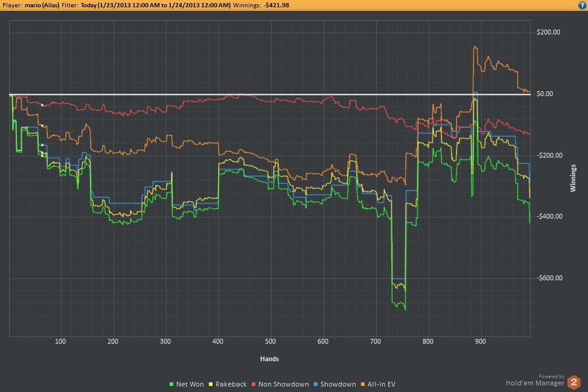This screenshot has height=392, width=588.
Task: Click the $200.00 y-axis label
Action: coord(548,32)
